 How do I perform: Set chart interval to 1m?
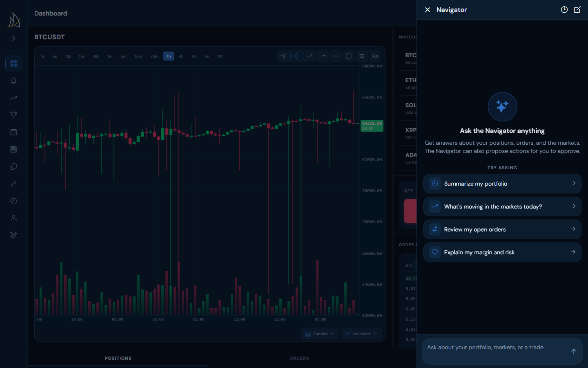pyautogui.click(x=110, y=56)
